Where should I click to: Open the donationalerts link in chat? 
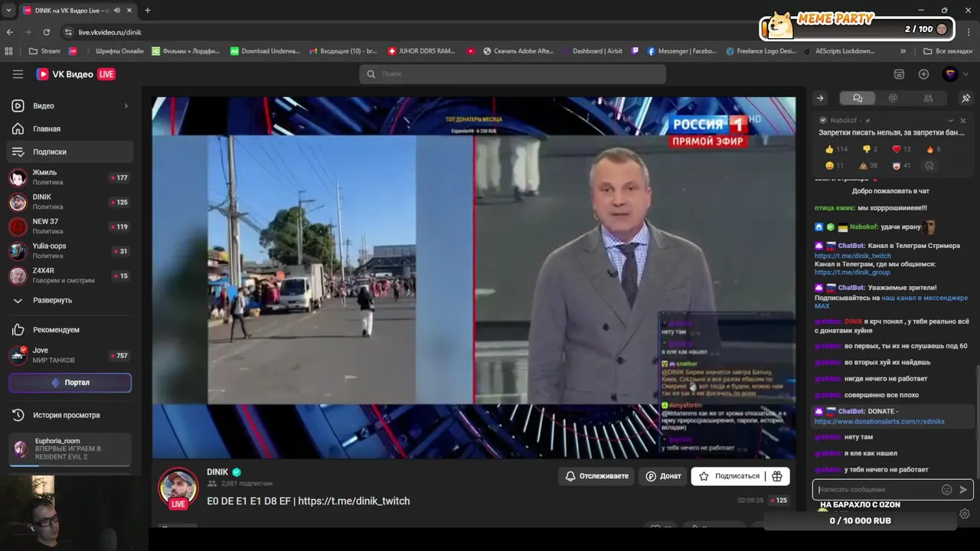tap(879, 422)
